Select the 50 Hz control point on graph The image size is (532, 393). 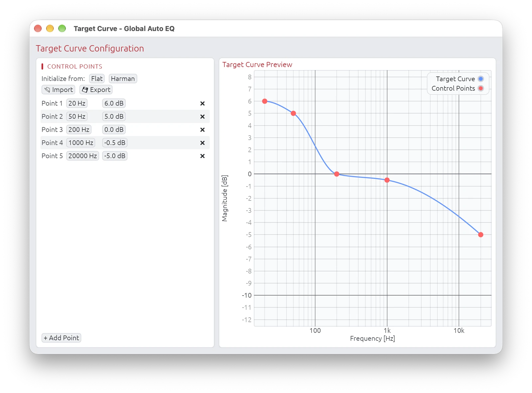293,113
